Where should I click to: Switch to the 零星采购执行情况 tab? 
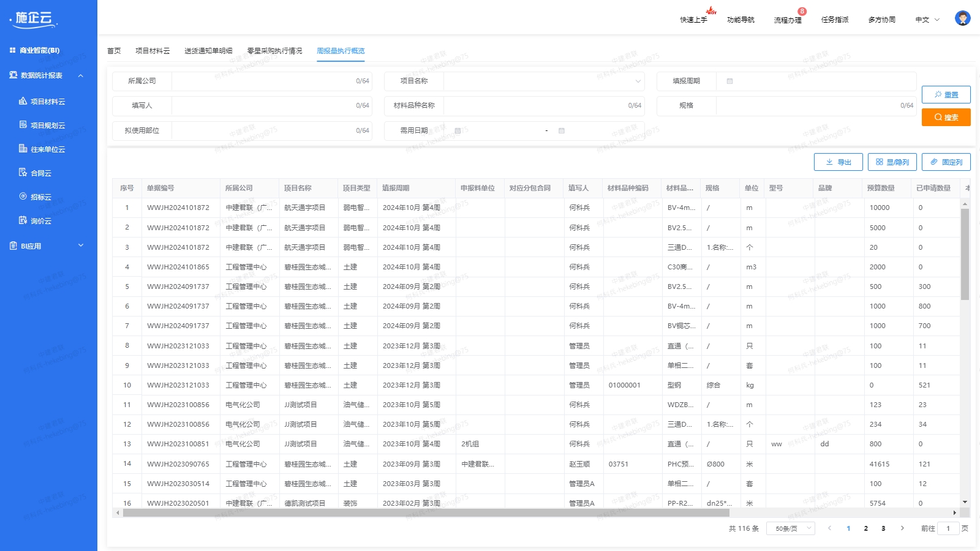coord(274,51)
